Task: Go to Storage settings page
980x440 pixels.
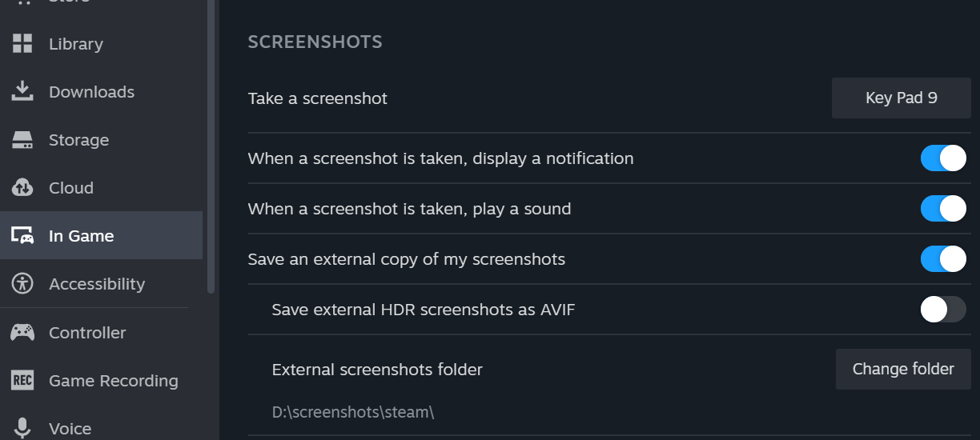Action: (x=78, y=140)
